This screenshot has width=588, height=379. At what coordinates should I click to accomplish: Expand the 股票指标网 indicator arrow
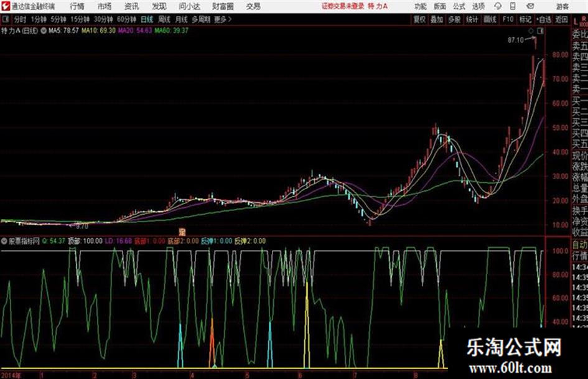[x=4, y=241]
